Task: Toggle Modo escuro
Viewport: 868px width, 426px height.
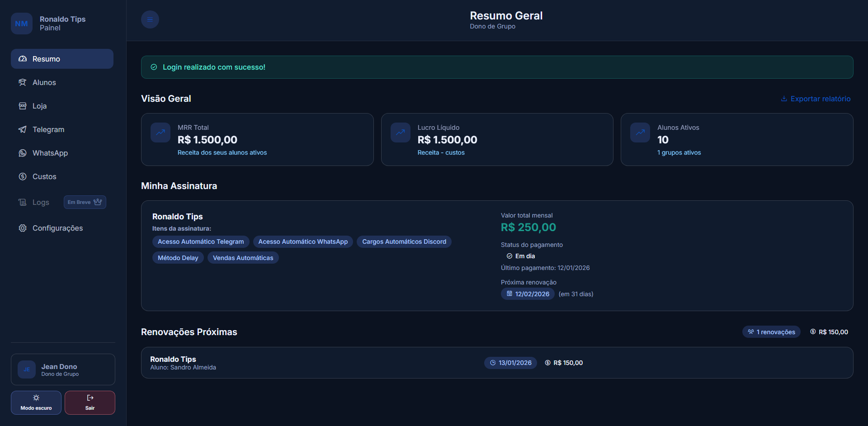Action: (x=36, y=402)
